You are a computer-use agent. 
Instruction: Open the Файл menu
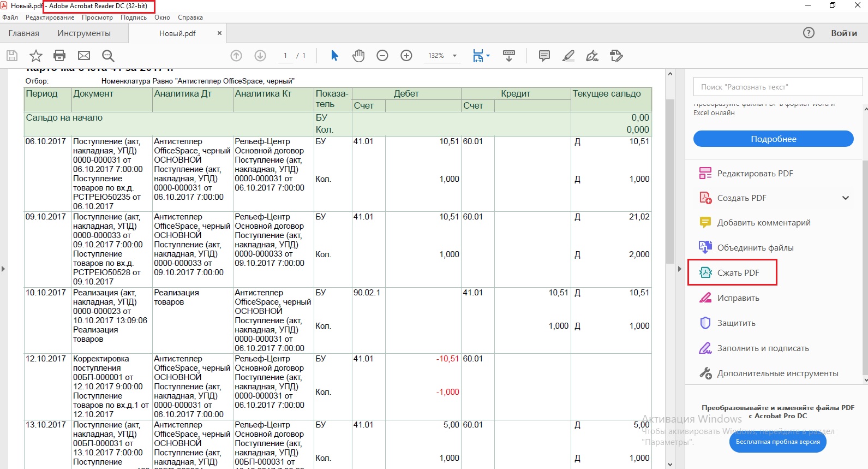click(x=10, y=17)
